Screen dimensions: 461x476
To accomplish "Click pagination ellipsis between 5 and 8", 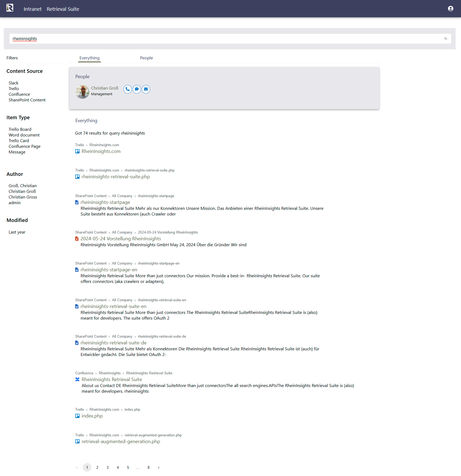I will (138, 468).
